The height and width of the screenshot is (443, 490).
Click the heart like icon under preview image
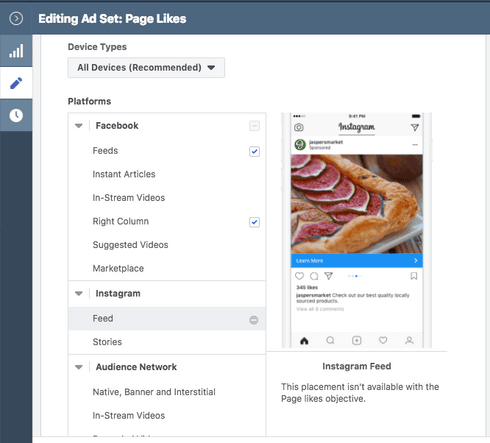(299, 276)
